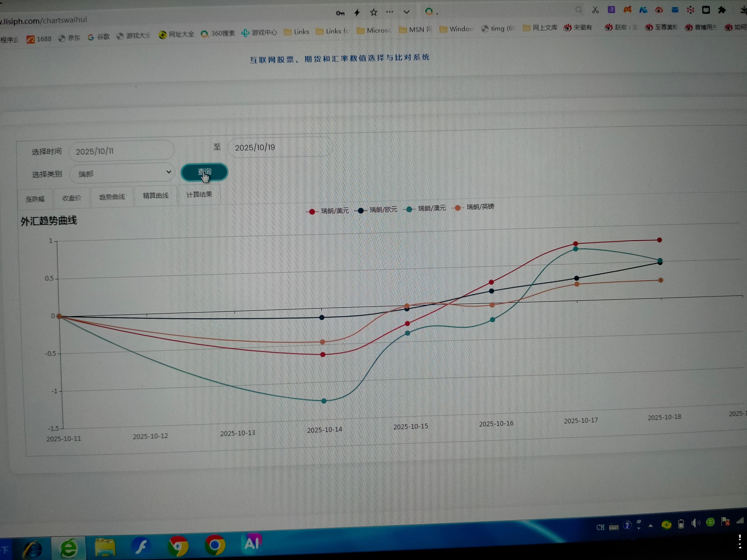Switch to the 收盘价 tab

click(x=72, y=198)
